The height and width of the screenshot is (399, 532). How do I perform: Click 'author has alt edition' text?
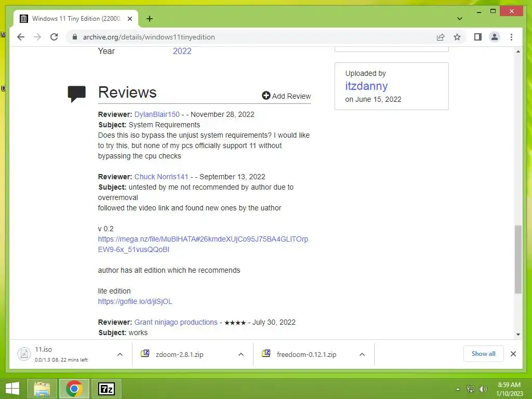point(169,270)
